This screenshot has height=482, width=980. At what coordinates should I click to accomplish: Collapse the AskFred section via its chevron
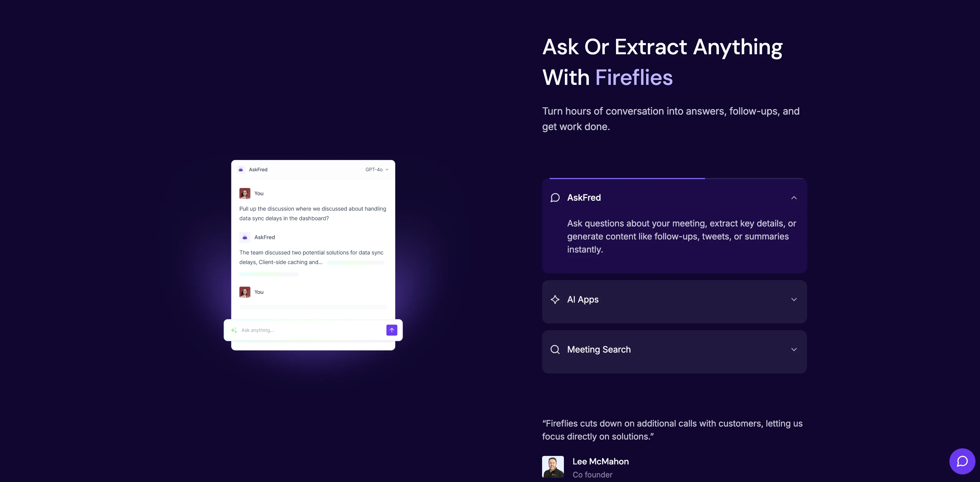pyautogui.click(x=794, y=198)
